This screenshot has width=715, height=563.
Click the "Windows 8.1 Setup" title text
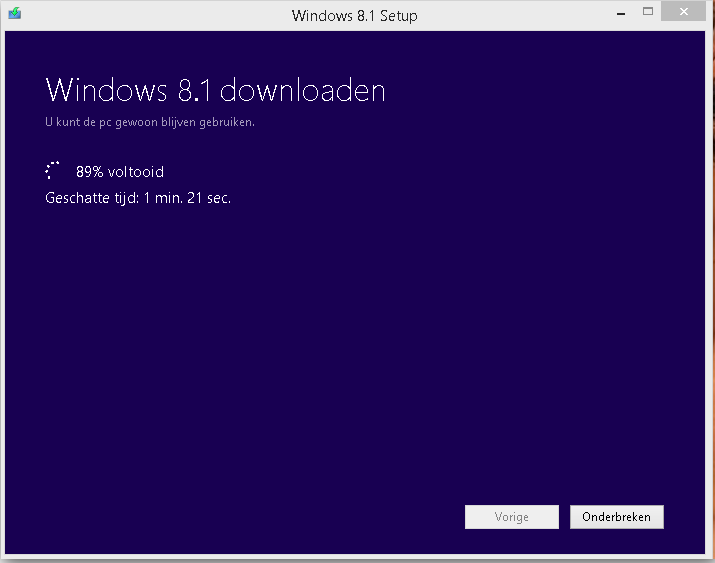tap(354, 15)
